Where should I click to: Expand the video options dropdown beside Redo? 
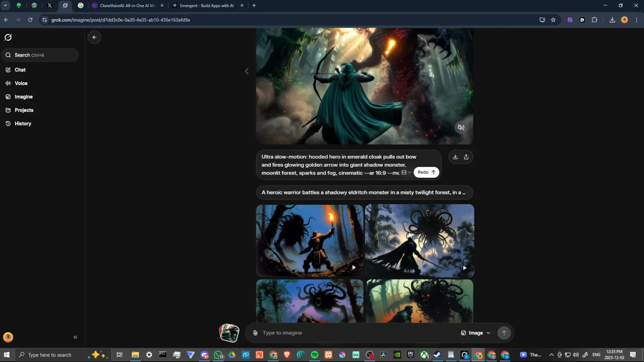click(x=406, y=173)
